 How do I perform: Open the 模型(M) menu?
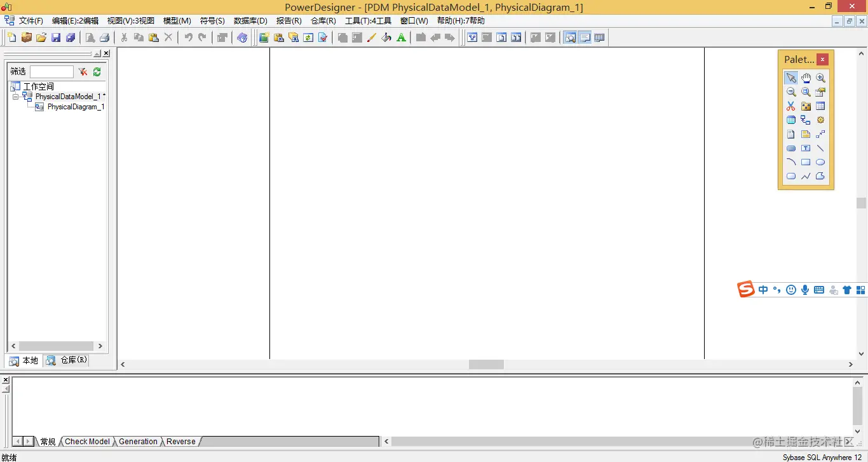177,21
